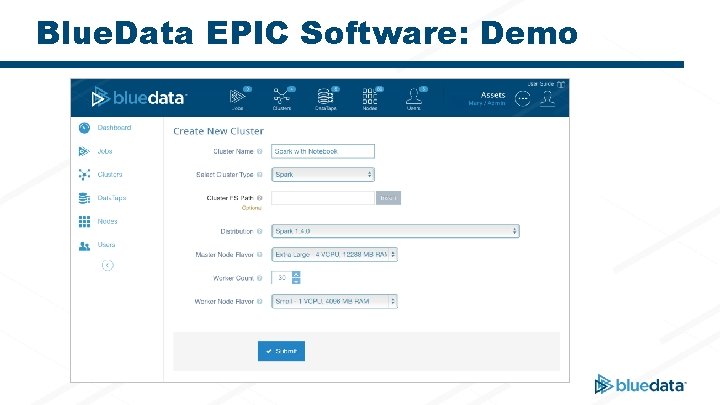This screenshot has width=720, height=405.
Task: Click the Worker Count help icon
Action: point(259,278)
